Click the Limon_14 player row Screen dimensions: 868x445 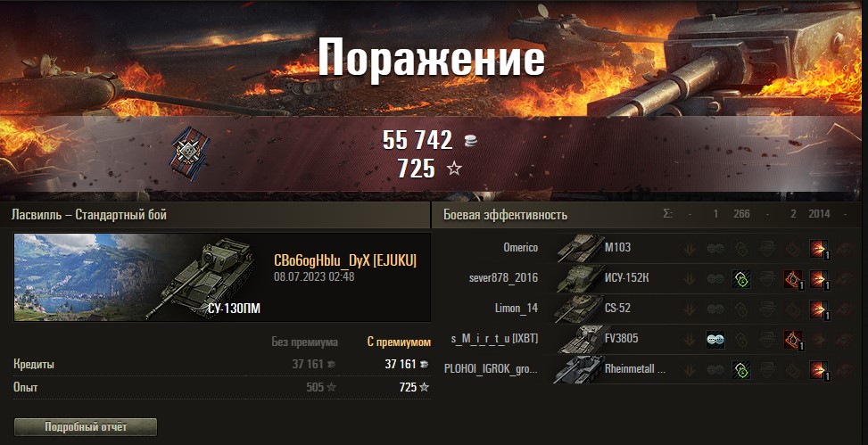646,309
